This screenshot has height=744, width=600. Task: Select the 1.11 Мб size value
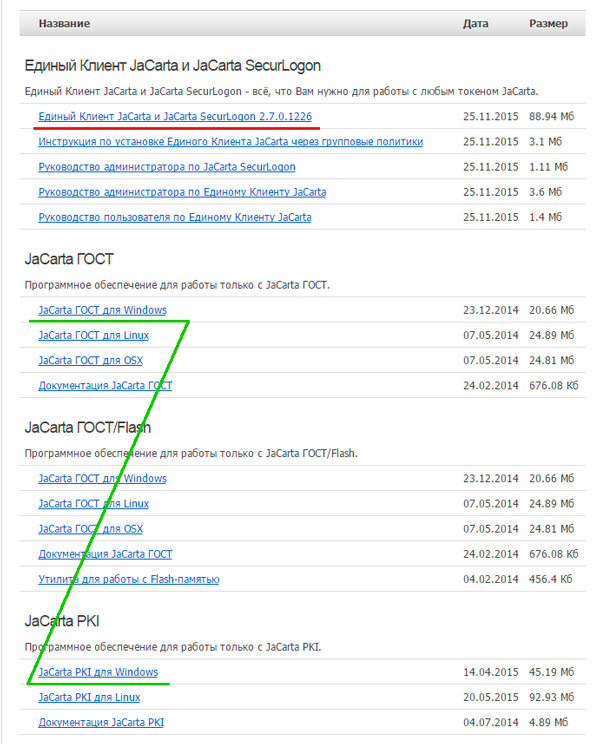549,167
